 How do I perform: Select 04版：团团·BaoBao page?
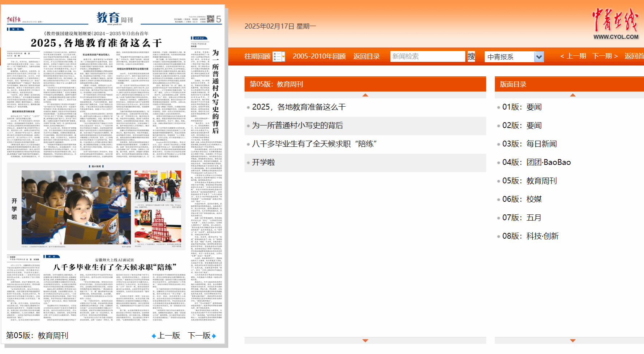[x=536, y=162]
